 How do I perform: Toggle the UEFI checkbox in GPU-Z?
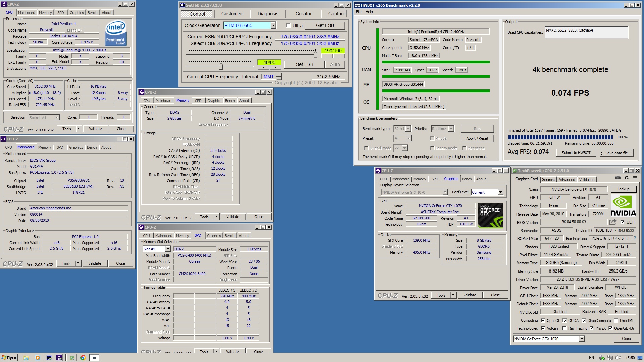(x=623, y=222)
